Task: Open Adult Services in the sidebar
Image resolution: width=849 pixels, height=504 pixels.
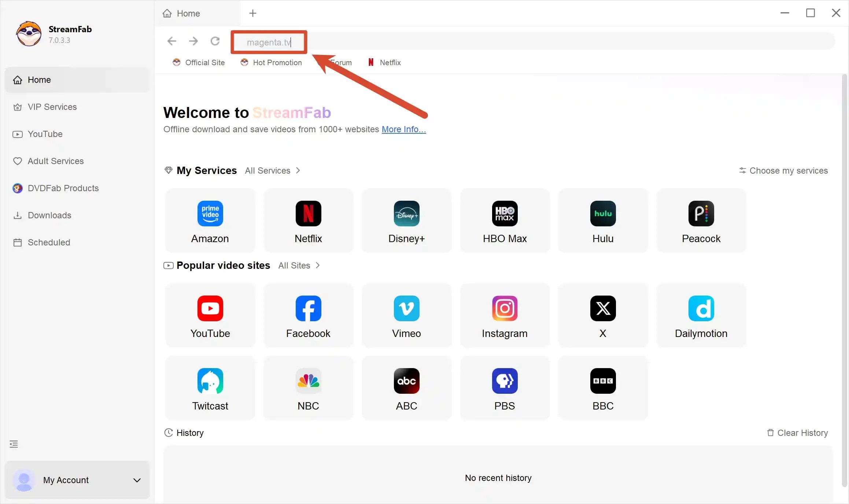Action: tap(77, 161)
